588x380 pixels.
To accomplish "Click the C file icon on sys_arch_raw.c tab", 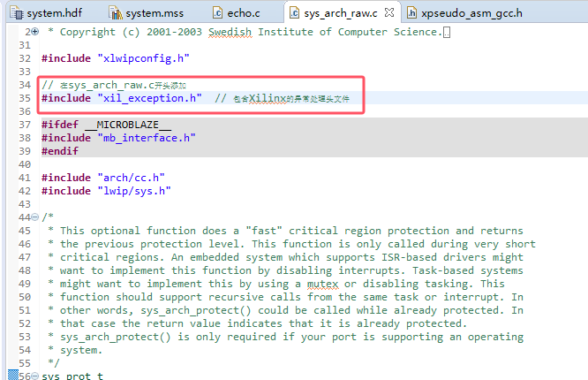I will pos(294,13).
